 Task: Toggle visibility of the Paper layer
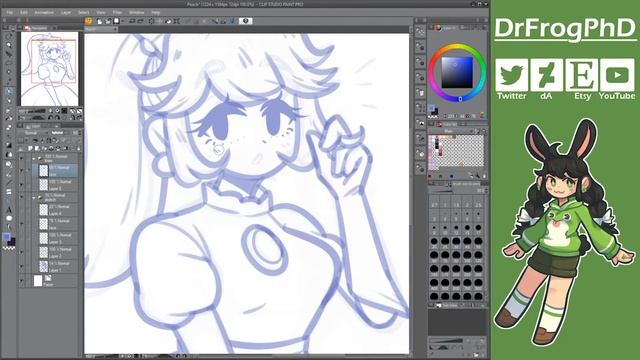click(22, 280)
